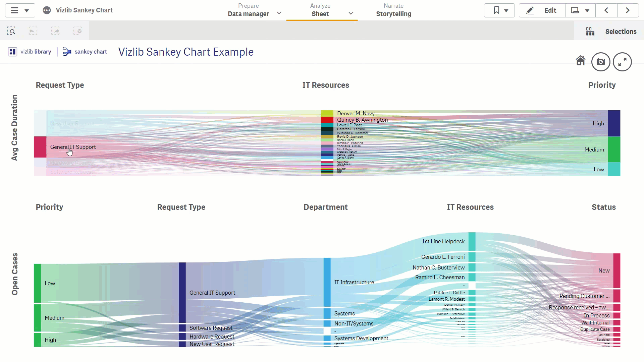Click the step forward selection icon
The height and width of the screenshot is (362, 644).
point(55,31)
